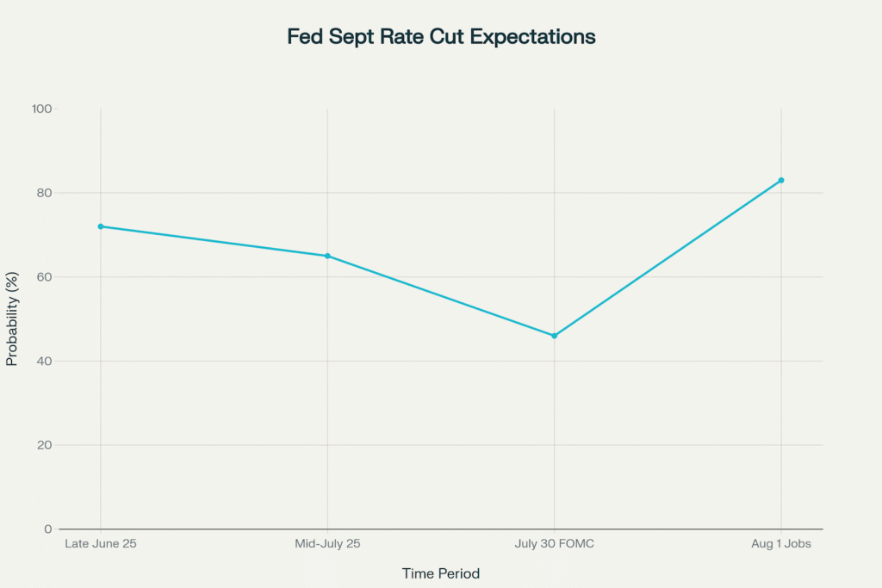Image resolution: width=882 pixels, height=588 pixels.
Task: Click the chart title Fed Sept Rate Cut Expectations
Action: tap(441, 38)
